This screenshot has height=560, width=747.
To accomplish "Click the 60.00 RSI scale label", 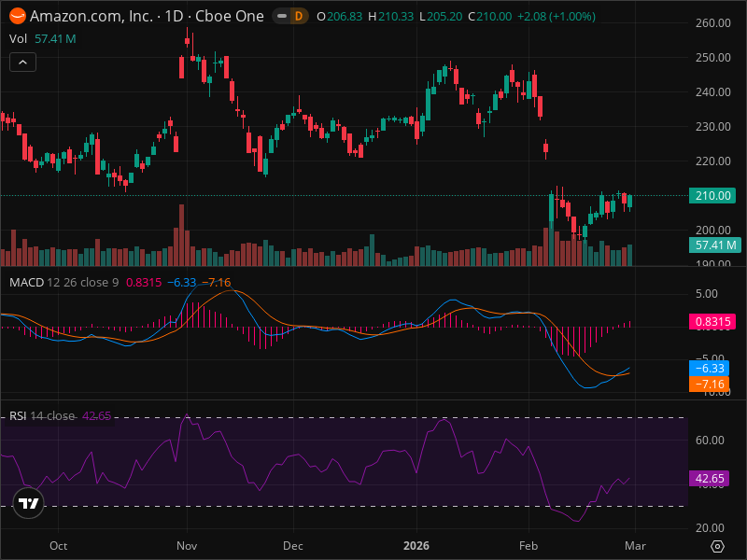I will [710, 440].
